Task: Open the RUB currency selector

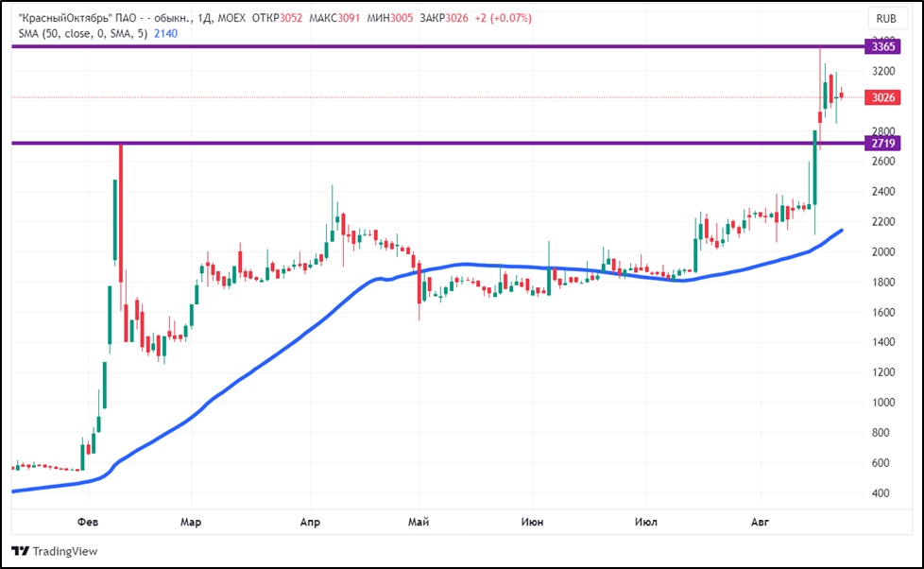Action: pyautogui.click(x=885, y=19)
